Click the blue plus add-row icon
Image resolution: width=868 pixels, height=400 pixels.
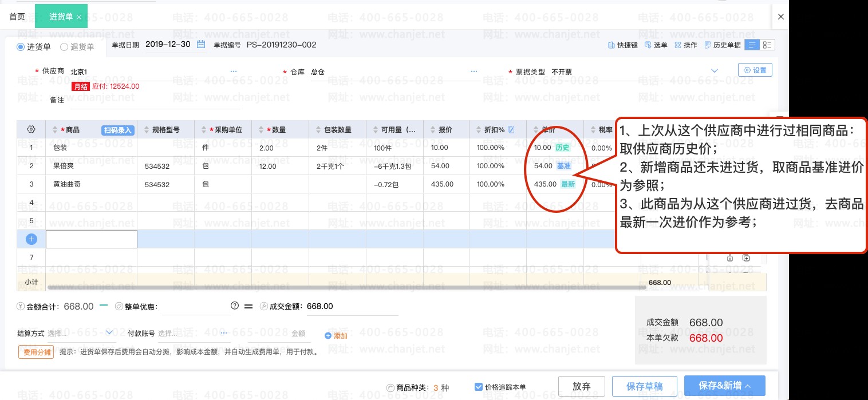coord(31,239)
